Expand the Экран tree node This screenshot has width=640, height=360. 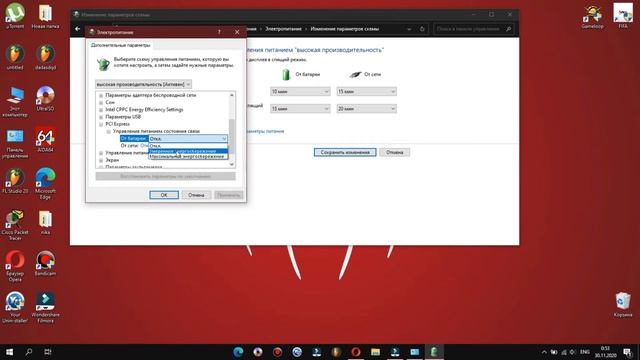tap(101, 160)
